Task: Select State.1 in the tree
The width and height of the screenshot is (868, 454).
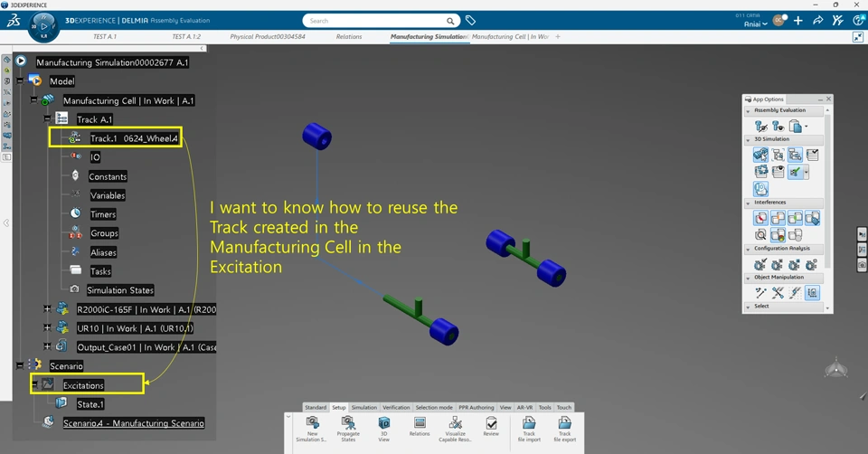Action: 90,404
